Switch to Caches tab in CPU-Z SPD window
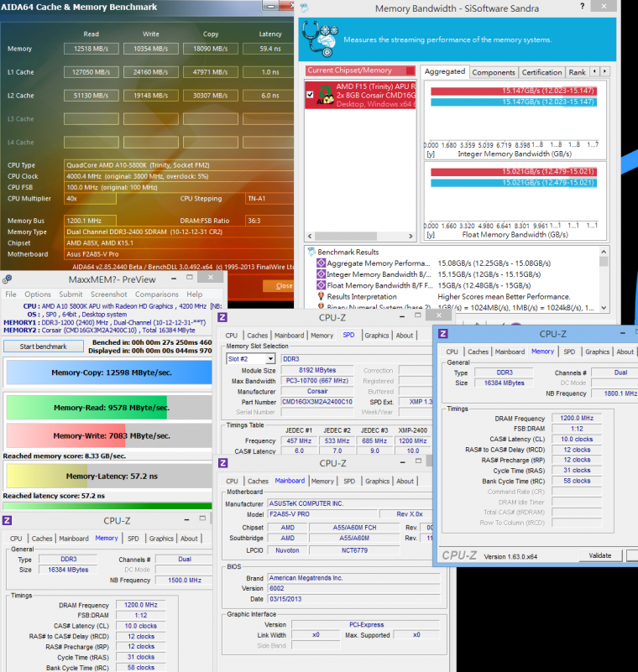 click(x=257, y=335)
